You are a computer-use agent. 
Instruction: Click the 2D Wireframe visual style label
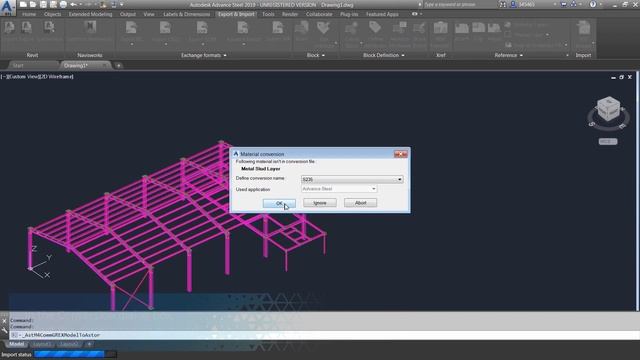56,76
